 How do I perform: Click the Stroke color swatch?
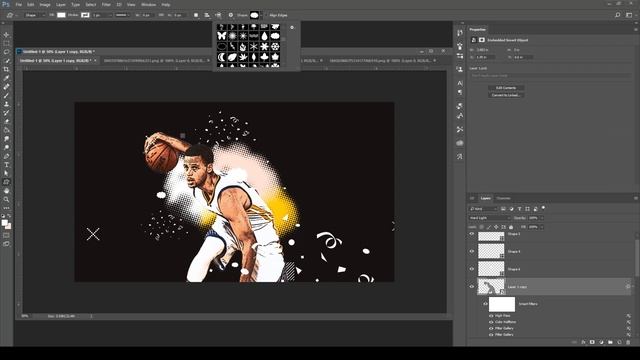click(85, 15)
